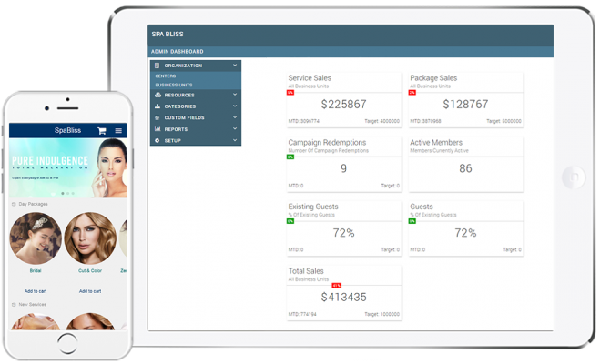Click the Guests card 72% value
Screen dimensions: 600x364
[465, 233]
